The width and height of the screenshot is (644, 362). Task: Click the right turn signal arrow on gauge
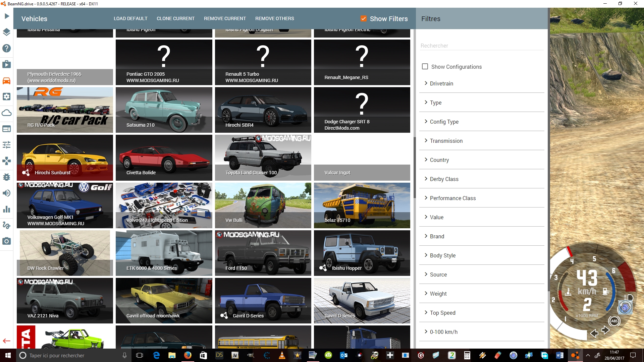coord(605,330)
